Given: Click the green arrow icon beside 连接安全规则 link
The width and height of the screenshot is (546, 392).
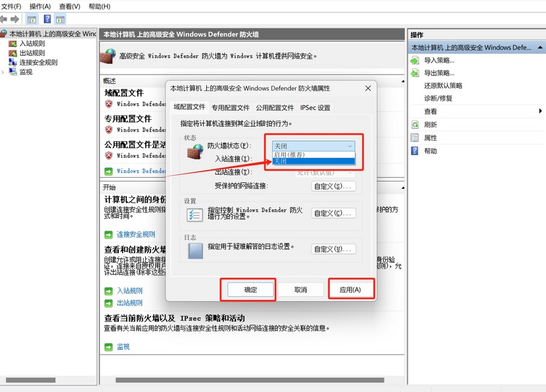Looking at the screenshot, I should click(109, 234).
